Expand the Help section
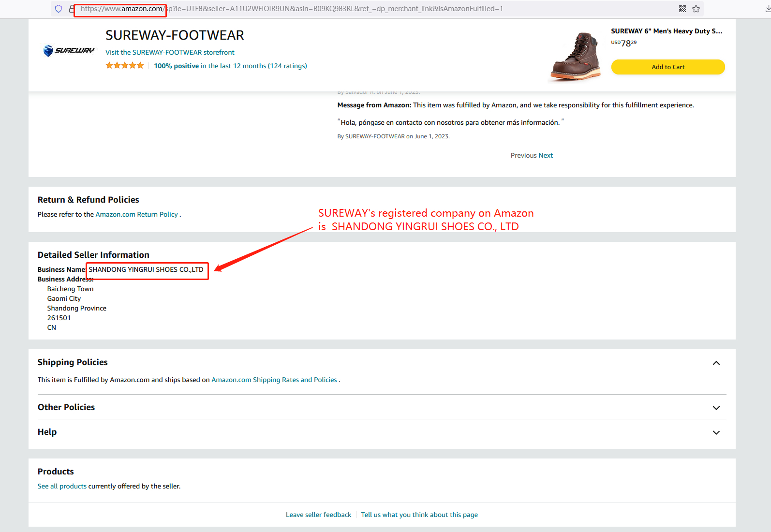Image resolution: width=771 pixels, height=532 pixels. (x=716, y=432)
